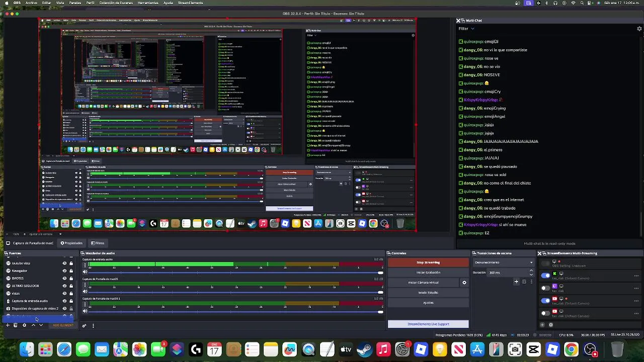Enable the Twitch multi-streaming output toggle
This screenshot has height=362, width=644.
tap(545, 288)
